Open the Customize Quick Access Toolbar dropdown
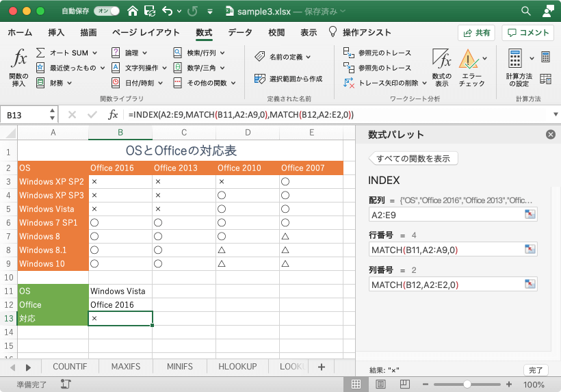 point(210,12)
